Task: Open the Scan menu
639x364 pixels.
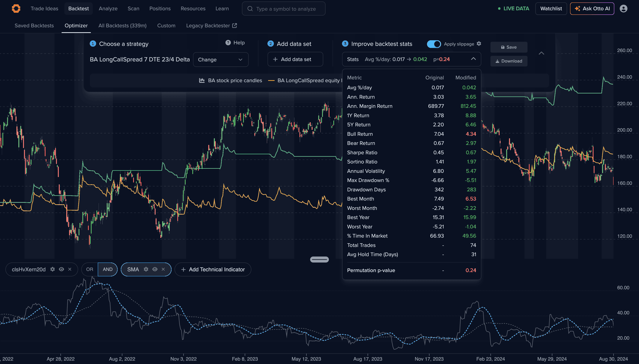Action: coord(134,8)
